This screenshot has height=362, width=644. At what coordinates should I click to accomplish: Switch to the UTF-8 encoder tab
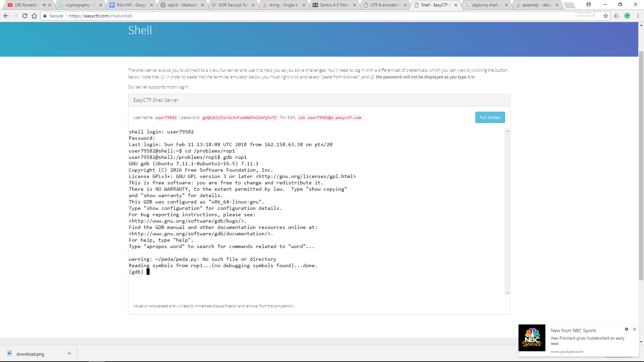(x=385, y=5)
